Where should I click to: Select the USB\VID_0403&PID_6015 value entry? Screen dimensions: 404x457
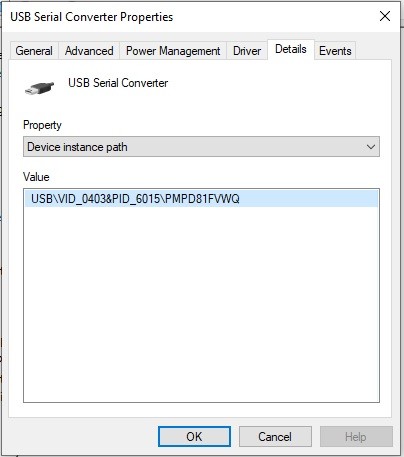(x=201, y=199)
